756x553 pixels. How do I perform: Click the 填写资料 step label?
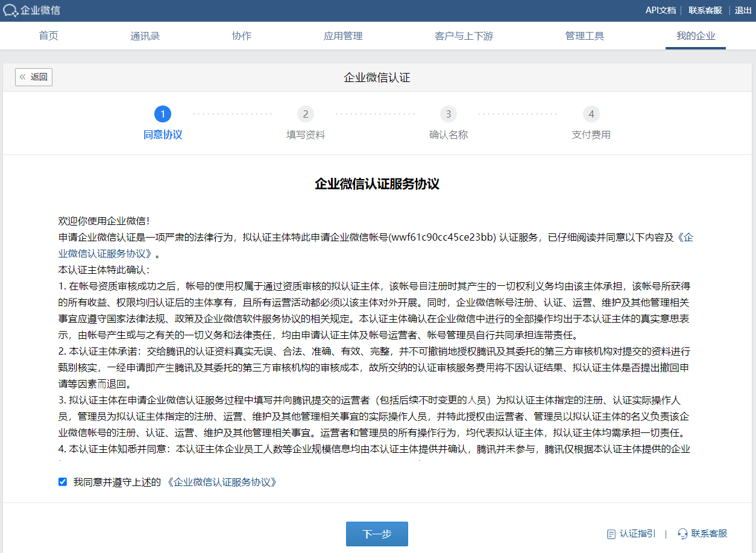pyautogui.click(x=306, y=134)
